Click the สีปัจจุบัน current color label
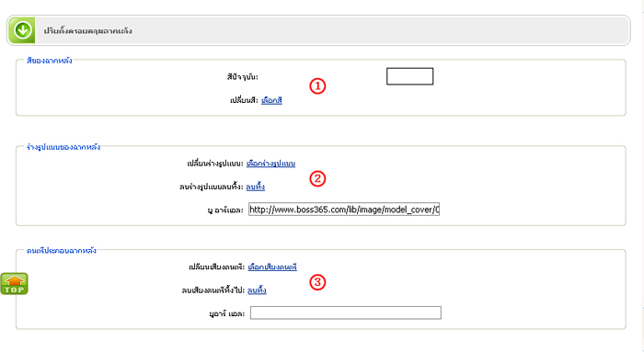Viewport: 644px width, 352px height. click(242, 76)
